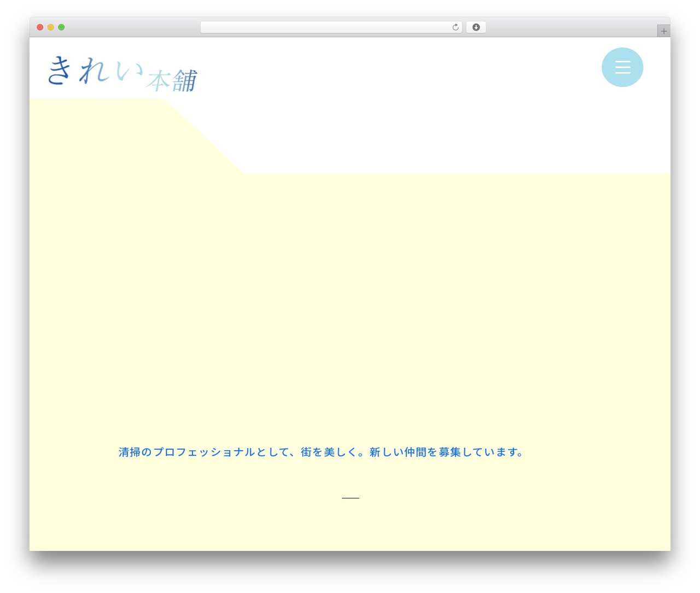Open the round hamburger menu button
Screen dimensions: 700x593
click(622, 67)
